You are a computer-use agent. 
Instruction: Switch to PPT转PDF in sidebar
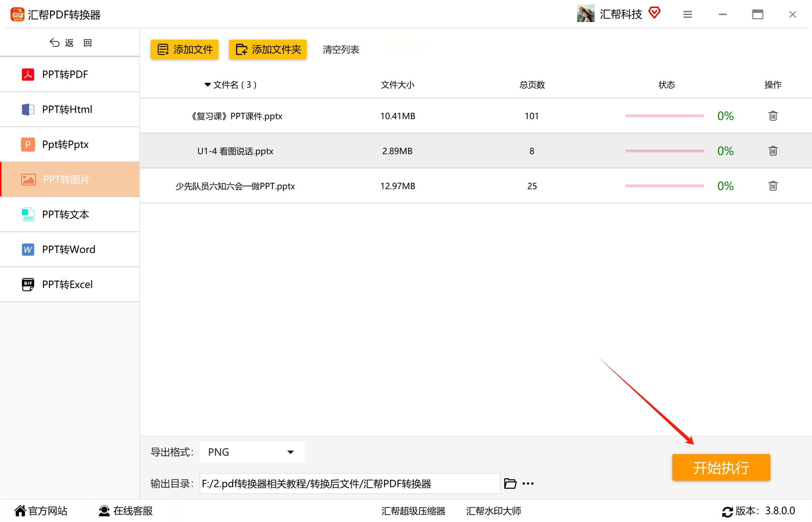click(x=65, y=74)
